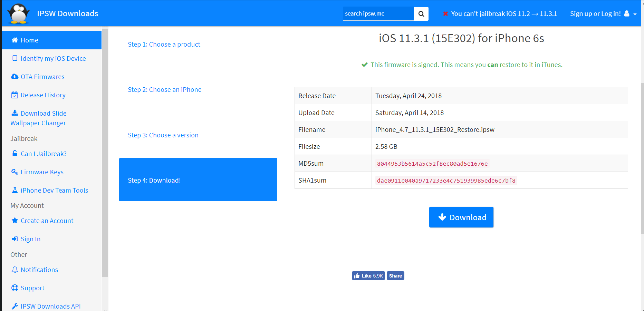Select Step 4: Download! tab
This screenshot has height=311, width=644.
coord(198,179)
